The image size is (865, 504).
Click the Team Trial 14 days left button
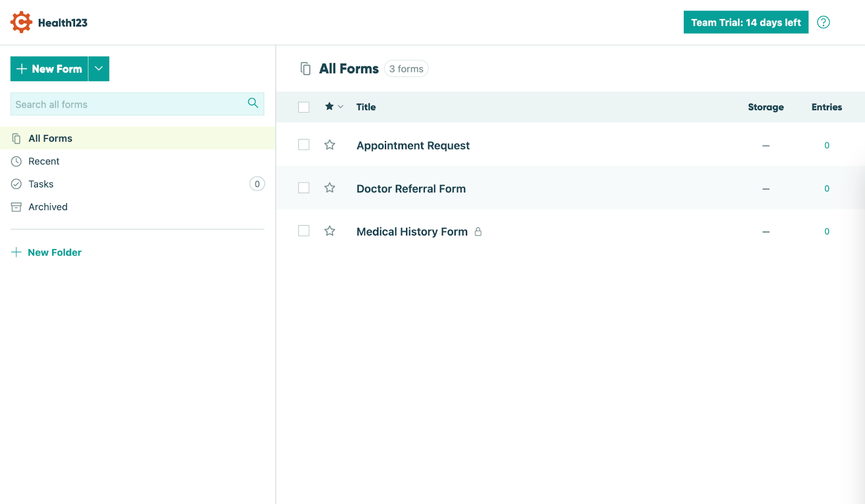746,22
